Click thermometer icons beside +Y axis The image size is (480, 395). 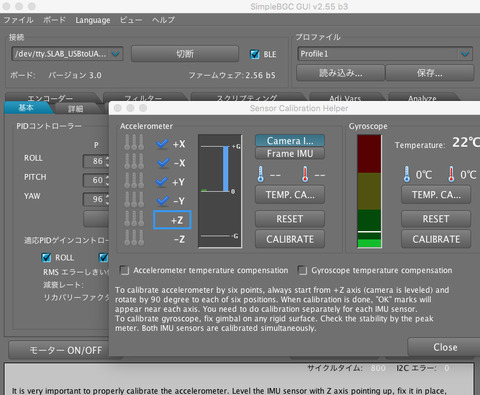point(134,181)
